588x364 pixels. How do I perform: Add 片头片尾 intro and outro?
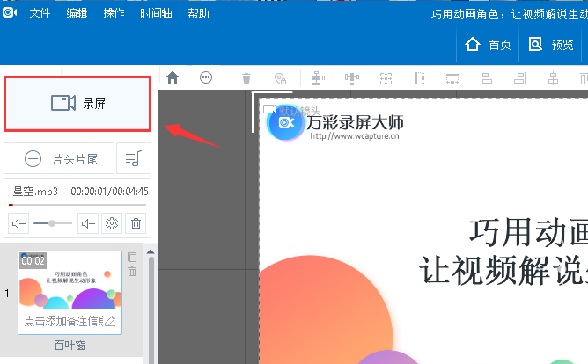tap(59, 159)
